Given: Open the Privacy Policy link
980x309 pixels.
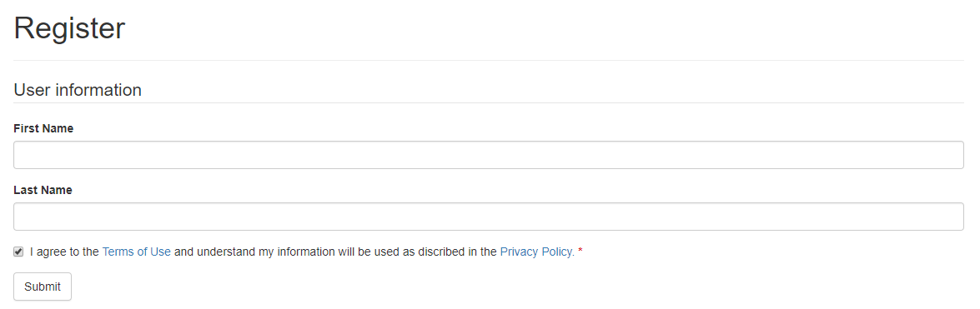Looking at the screenshot, I should coord(537,252).
